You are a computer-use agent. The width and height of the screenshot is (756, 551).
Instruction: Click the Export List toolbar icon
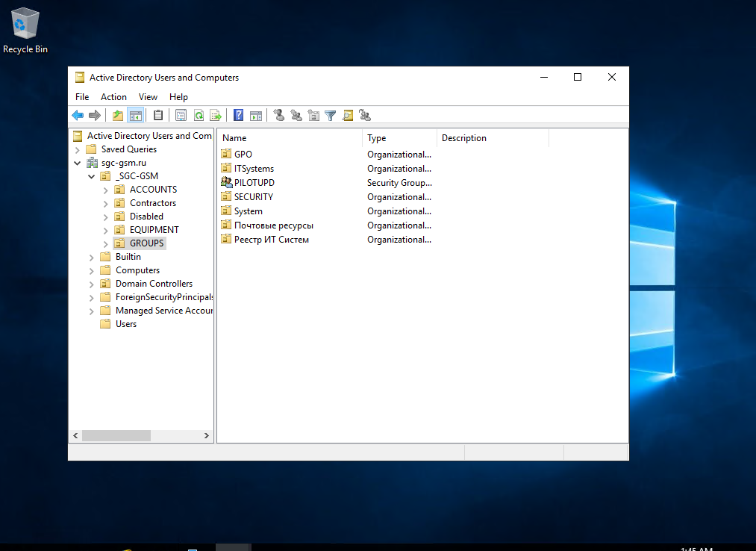point(216,115)
